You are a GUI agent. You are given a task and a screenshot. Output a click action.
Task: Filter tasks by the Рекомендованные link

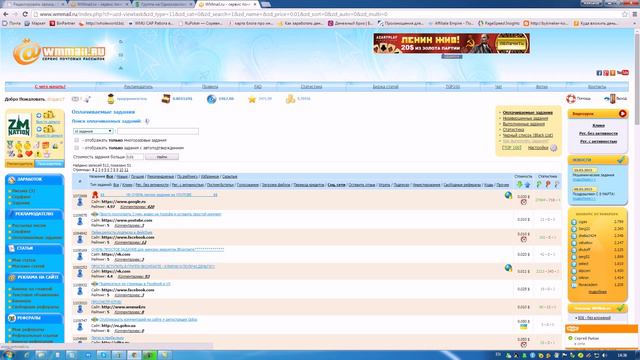click(160, 177)
